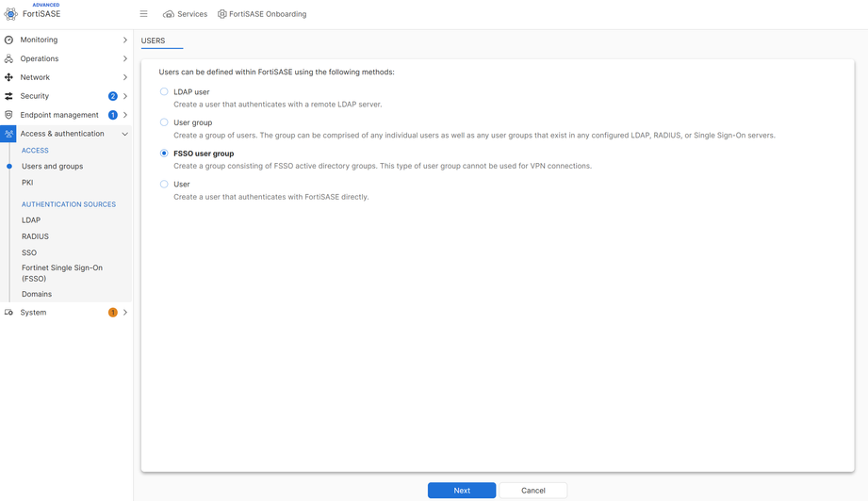Click the System sidebar icon
The height and width of the screenshot is (501, 868).
[x=8, y=313]
